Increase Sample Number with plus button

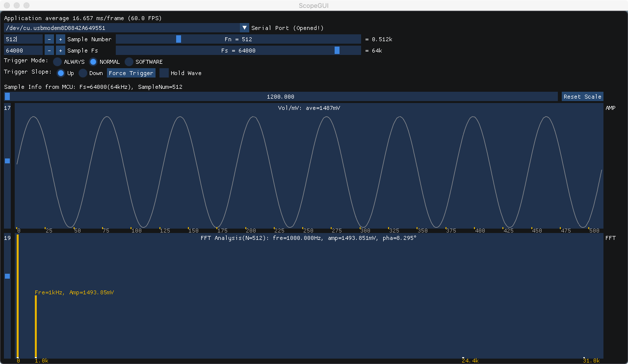pos(60,39)
